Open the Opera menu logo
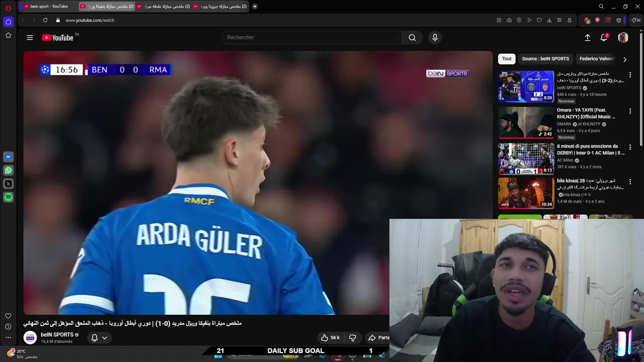The height and width of the screenshot is (362, 644). [x=8, y=8]
